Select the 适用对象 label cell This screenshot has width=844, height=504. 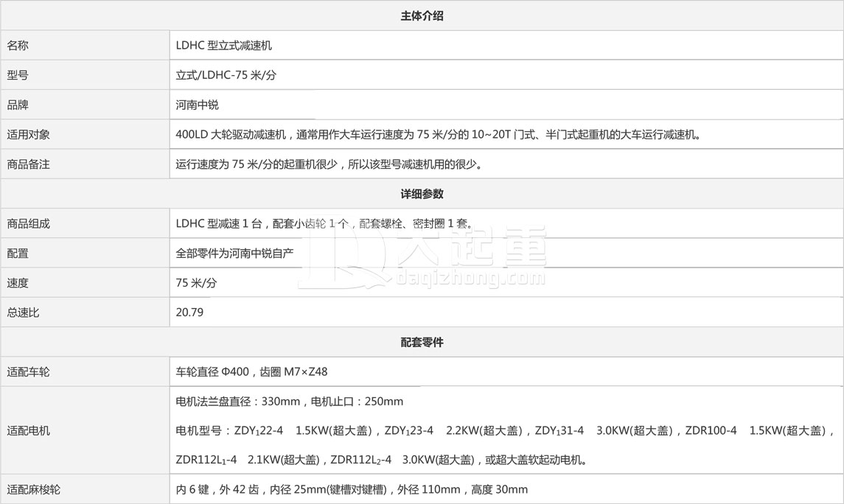[x=85, y=134]
